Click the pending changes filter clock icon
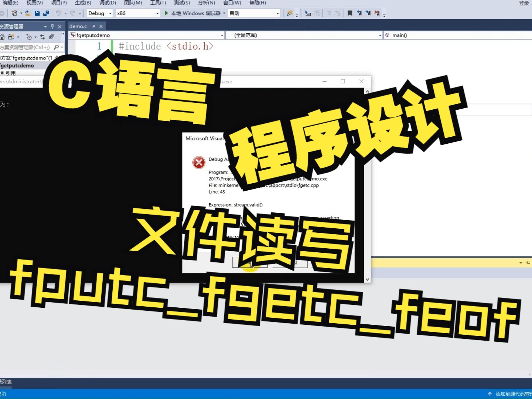This screenshot has height=399, width=532. coord(29,37)
